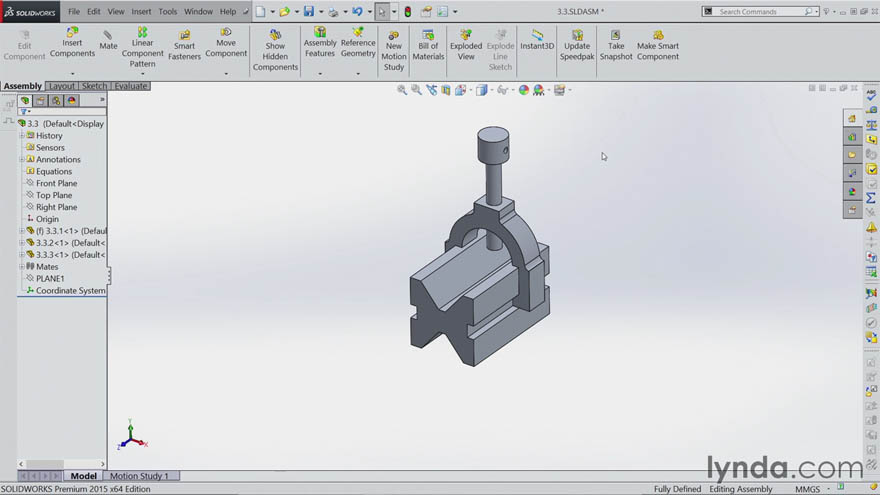The image size is (880, 495).
Task: Expand the Mates folder
Action: (x=22, y=267)
